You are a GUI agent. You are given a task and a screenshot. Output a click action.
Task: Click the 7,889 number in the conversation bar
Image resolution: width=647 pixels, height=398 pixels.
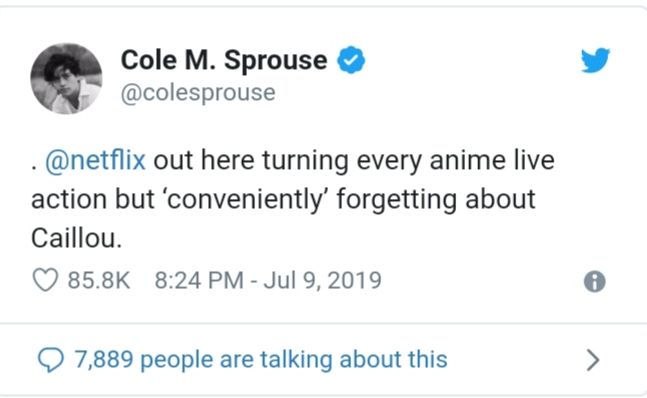(x=104, y=360)
